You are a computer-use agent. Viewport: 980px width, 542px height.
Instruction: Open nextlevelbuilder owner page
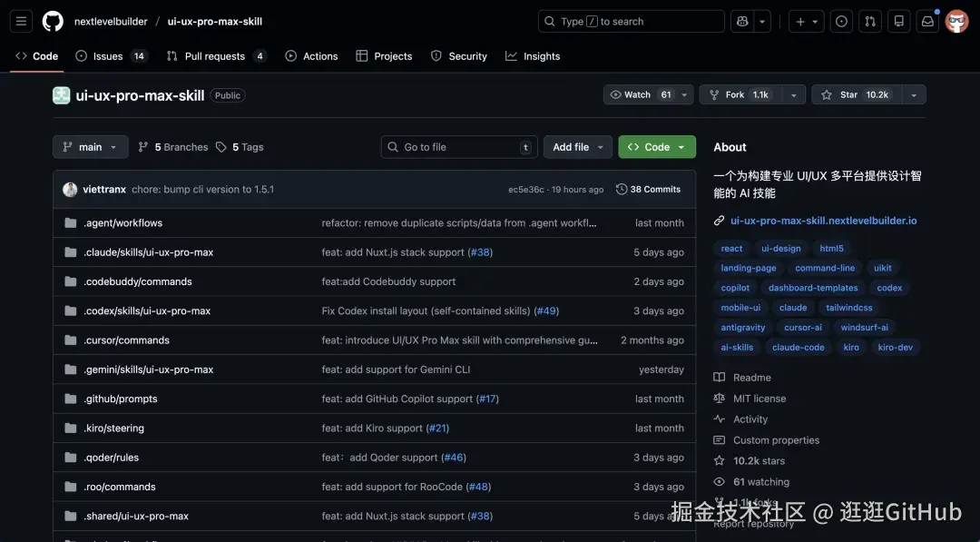tap(111, 21)
